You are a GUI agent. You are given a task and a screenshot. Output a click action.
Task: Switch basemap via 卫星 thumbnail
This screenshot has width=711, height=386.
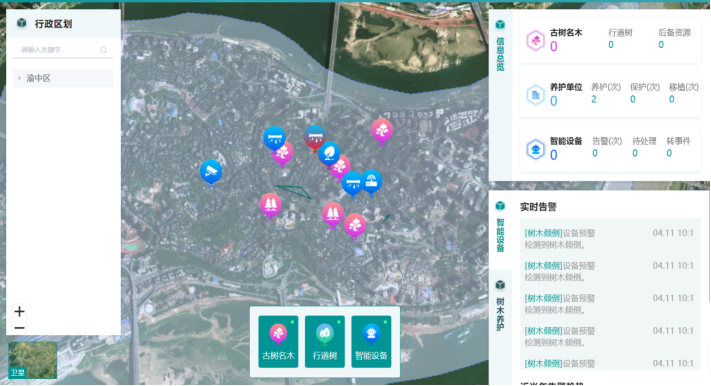33,361
